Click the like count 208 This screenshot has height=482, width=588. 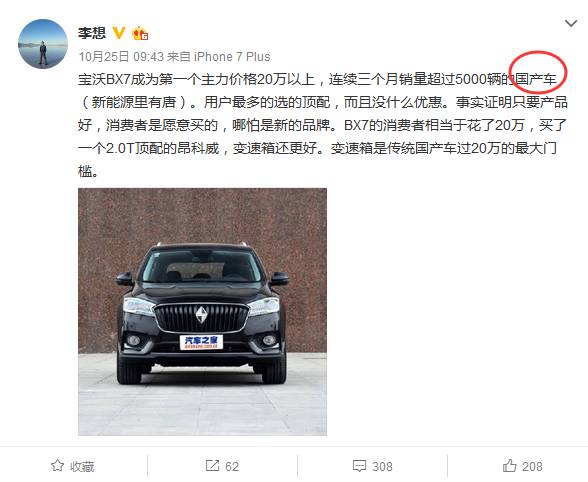(532, 467)
